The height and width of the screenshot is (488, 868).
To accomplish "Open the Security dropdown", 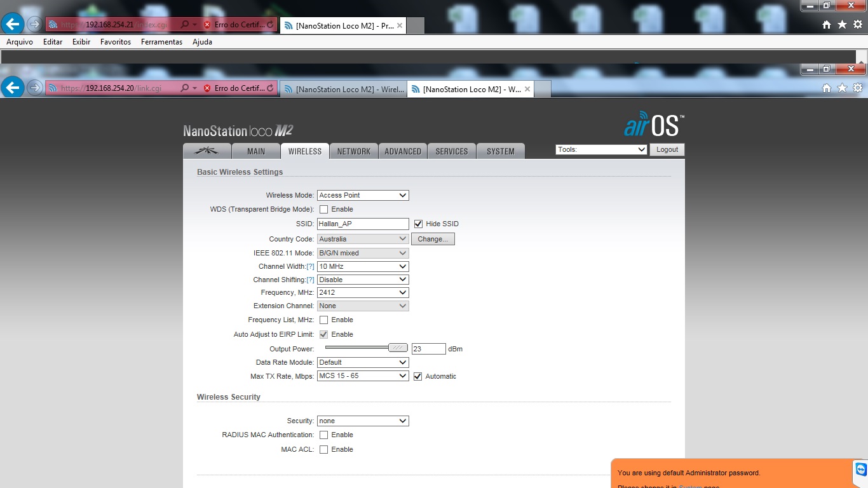I will coord(363,421).
